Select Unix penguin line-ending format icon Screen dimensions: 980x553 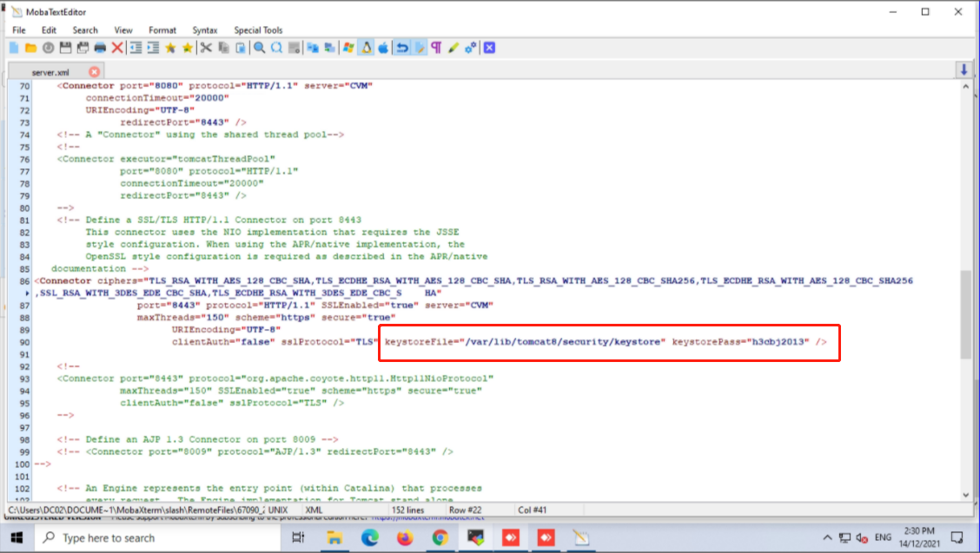[367, 48]
